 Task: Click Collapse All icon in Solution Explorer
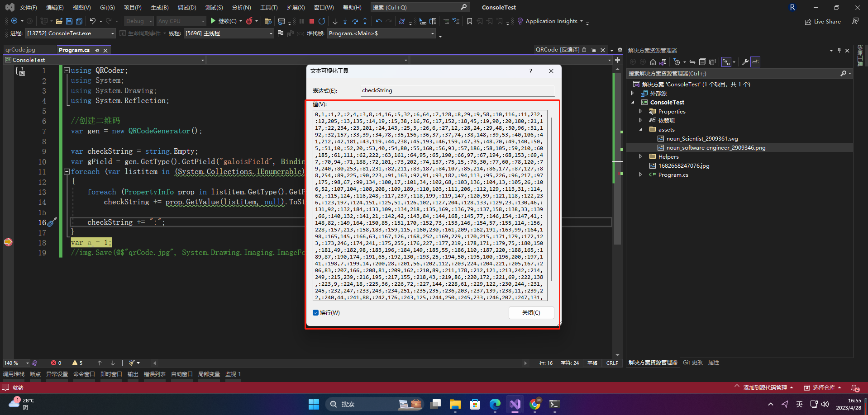click(x=702, y=62)
